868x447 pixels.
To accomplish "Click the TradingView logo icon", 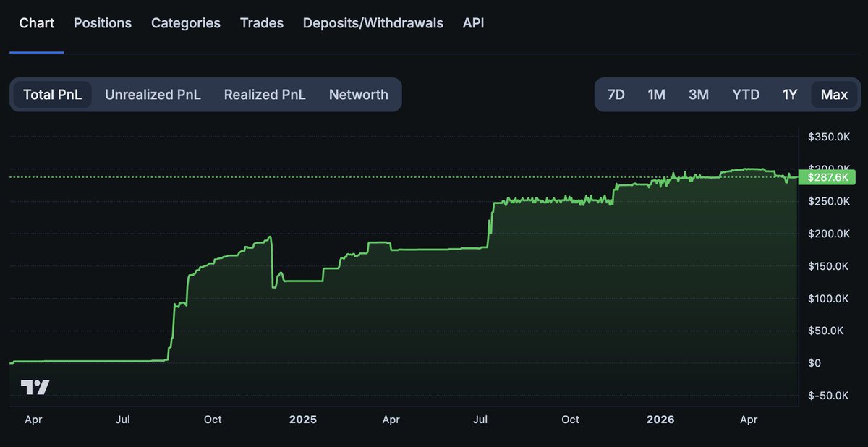I will (35, 387).
